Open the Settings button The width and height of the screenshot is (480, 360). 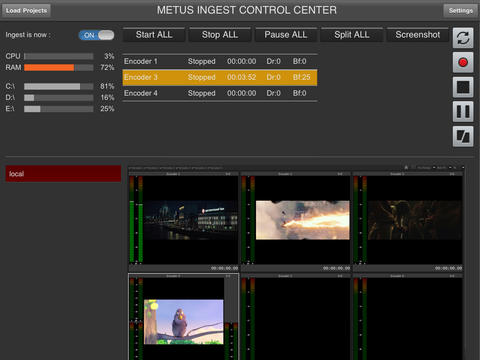coord(461,11)
